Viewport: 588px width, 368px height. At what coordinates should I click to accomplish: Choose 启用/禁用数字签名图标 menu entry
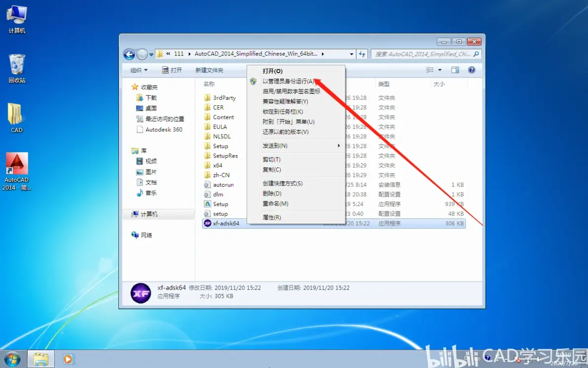[296, 91]
